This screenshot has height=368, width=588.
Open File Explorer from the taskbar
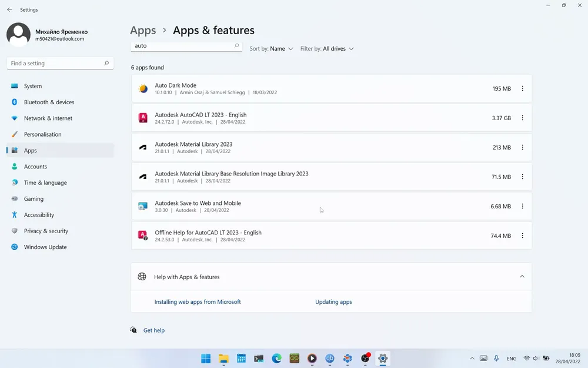pos(223,359)
